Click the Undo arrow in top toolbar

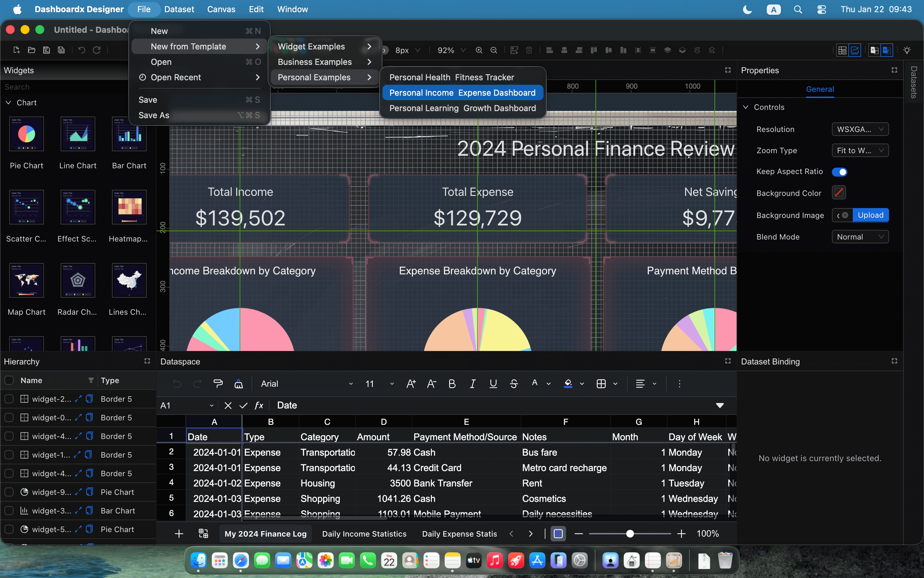point(82,50)
